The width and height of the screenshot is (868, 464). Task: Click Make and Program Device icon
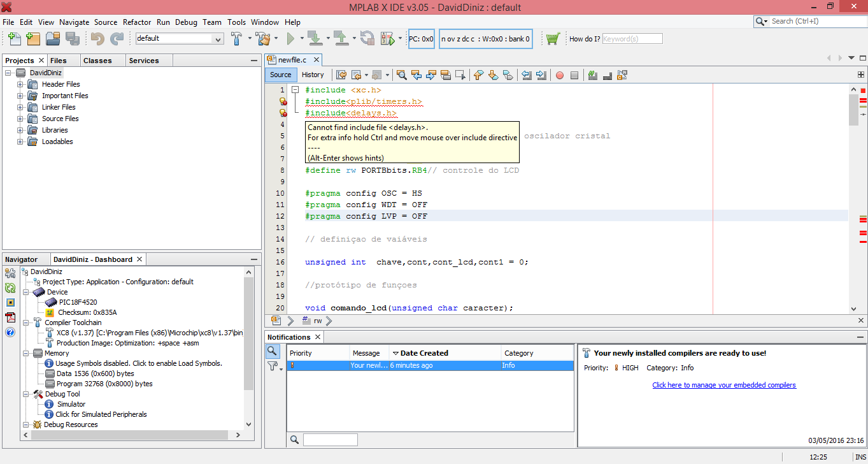pos(314,39)
